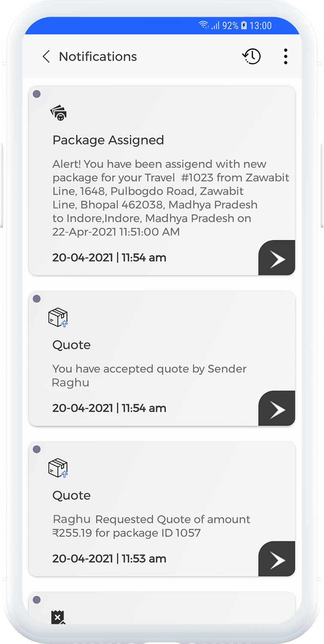Viewport: 324px width, 644px height.
Task: Tap unread dot on requested quote card
Action: pos(37,449)
